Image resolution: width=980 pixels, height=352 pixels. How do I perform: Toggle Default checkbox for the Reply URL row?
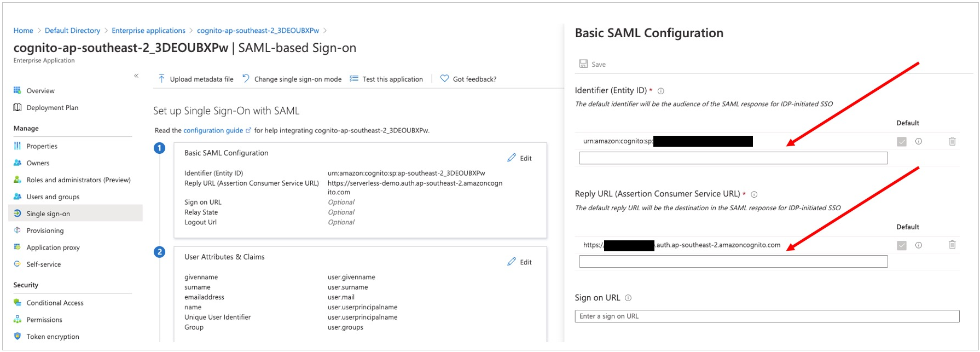[x=902, y=246]
